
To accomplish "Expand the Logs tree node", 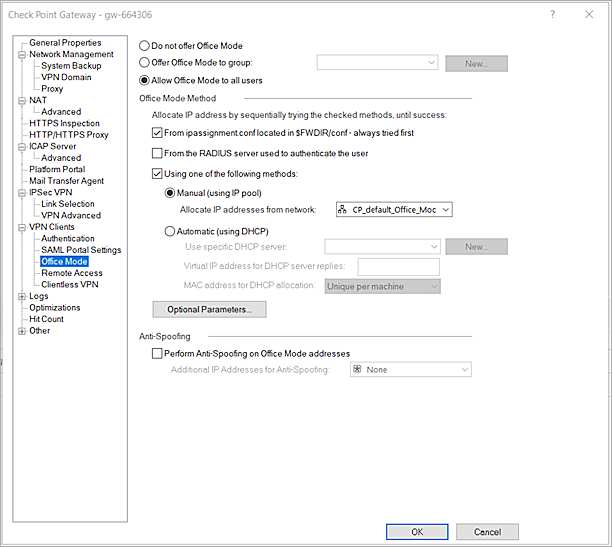I will [22, 296].
